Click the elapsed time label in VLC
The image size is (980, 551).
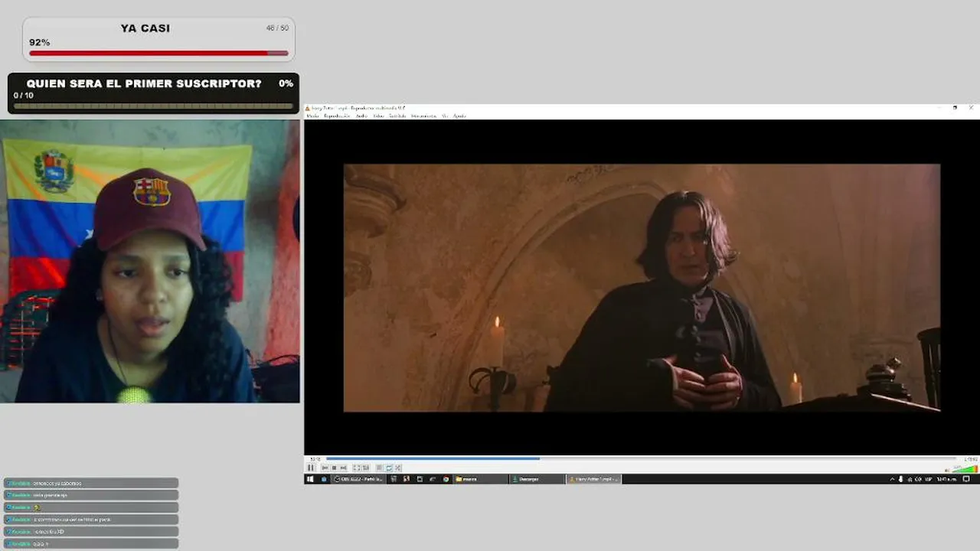click(x=315, y=459)
